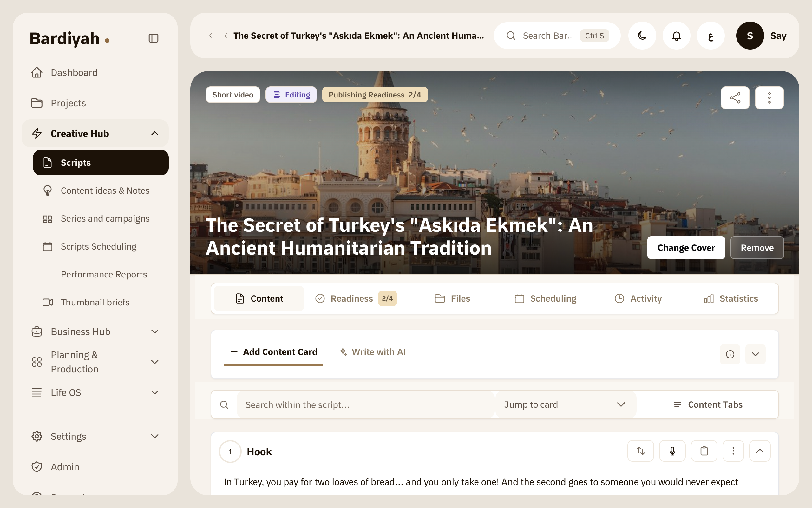Screen dimensions: 812x508
Task: Expand the Life OS section
Action: pyautogui.click(x=95, y=392)
